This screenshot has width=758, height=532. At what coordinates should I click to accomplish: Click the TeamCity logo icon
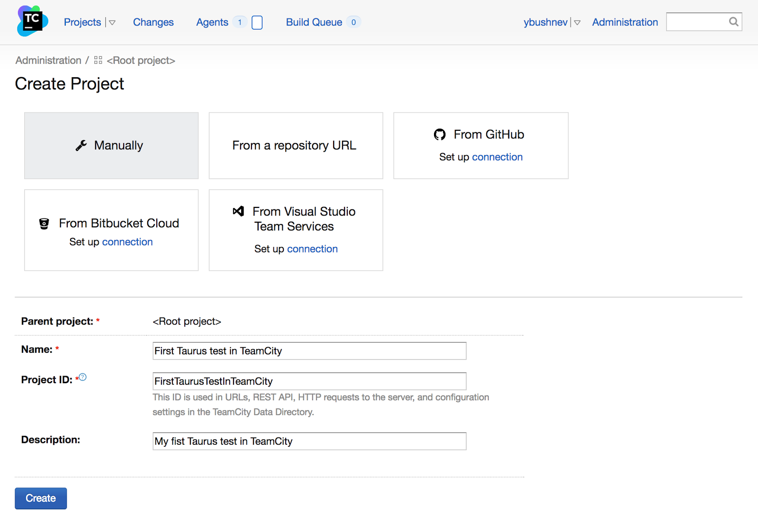[x=33, y=21]
